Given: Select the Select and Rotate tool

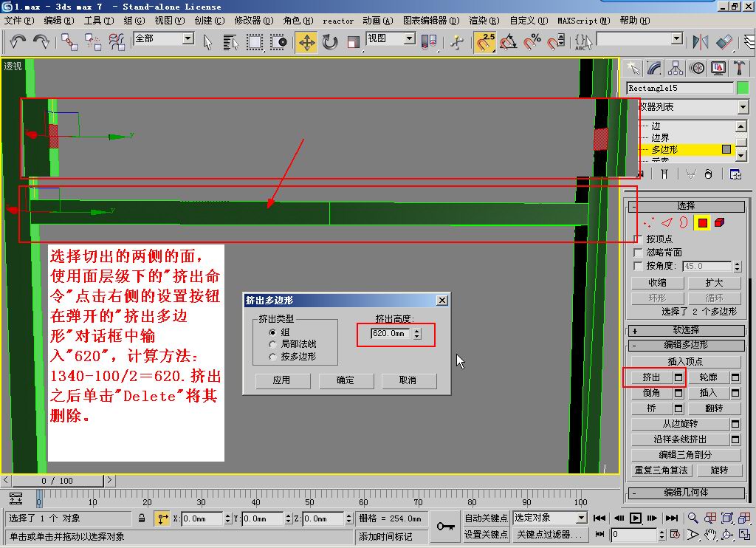Looking at the screenshot, I should 330,42.
